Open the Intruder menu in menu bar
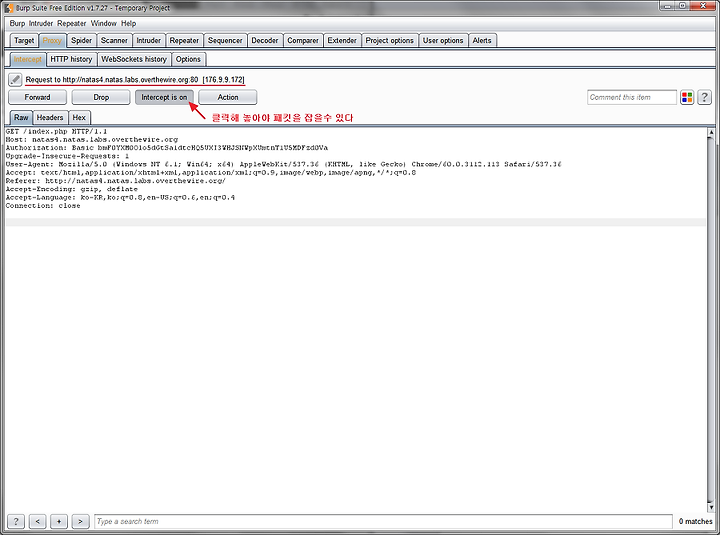The height and width of the screenshot is (535, 720). point(41,23)
